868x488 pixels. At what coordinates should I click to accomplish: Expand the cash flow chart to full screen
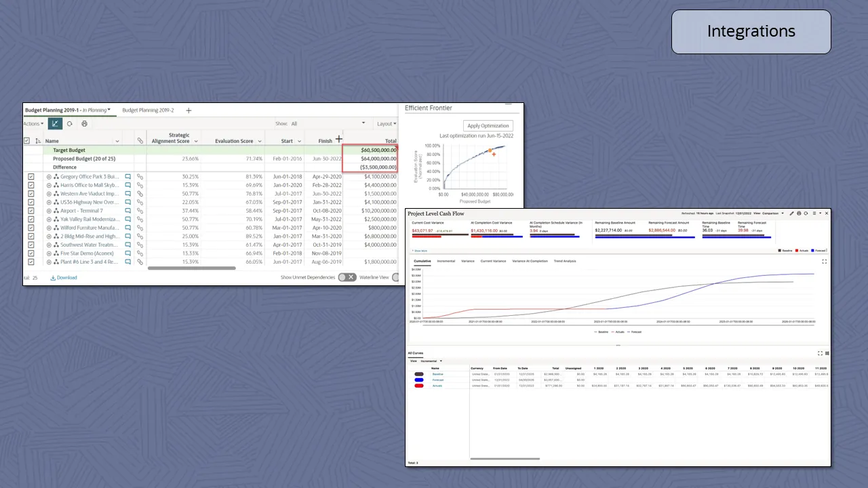(x=824, y=261)
